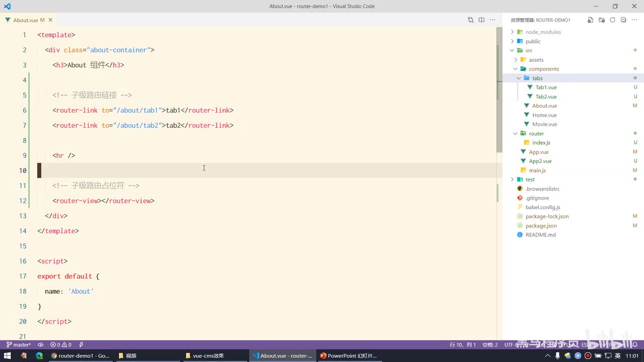644x362 pixels.
Task: Synchronize changes via status bar cloud icon
Action: (41, 345)
